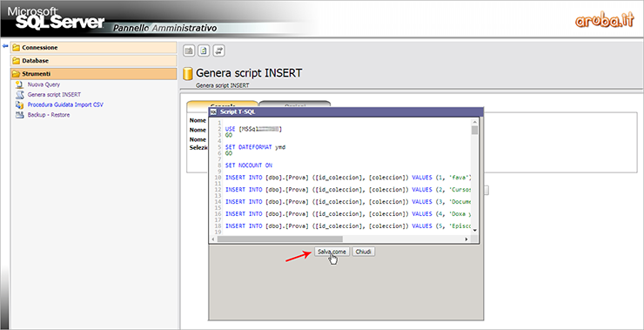Collapse the Strumenti section
The width and height of the screenshot is (644, 330).
94,74
